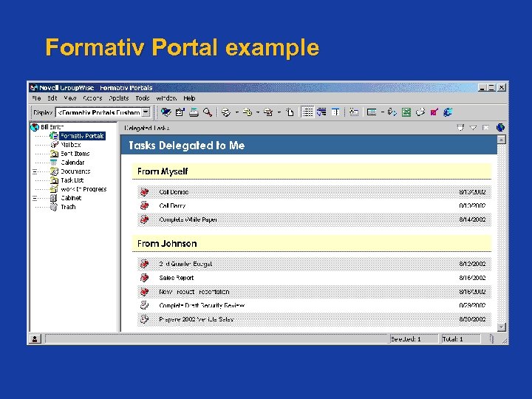532x399 pixels.
Task: Select the Bill Smith root folder
Action: pos(52,127)
